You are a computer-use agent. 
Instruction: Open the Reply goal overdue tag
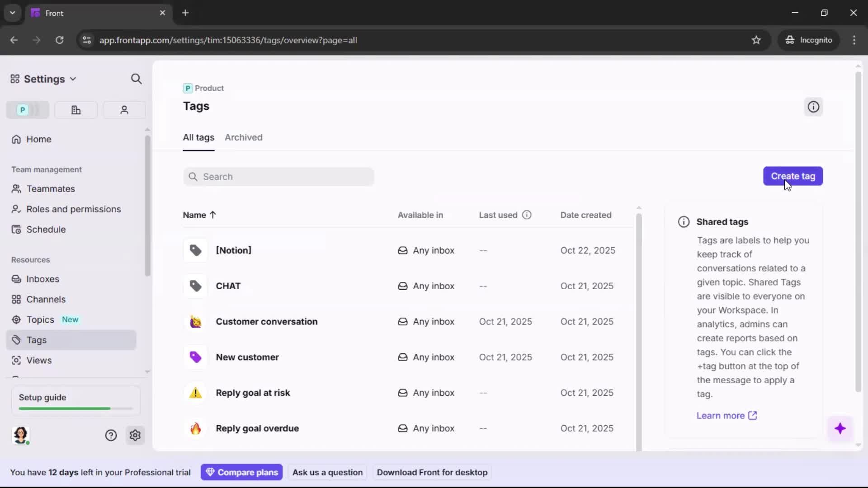[257, 428]
